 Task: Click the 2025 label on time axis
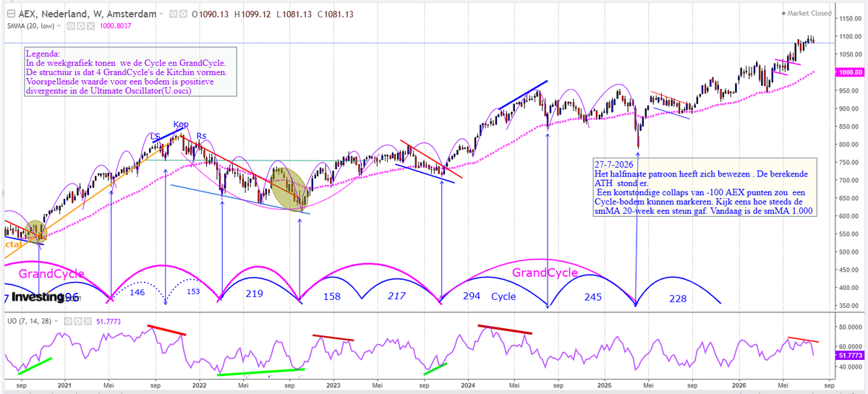[x=605, y=387]
